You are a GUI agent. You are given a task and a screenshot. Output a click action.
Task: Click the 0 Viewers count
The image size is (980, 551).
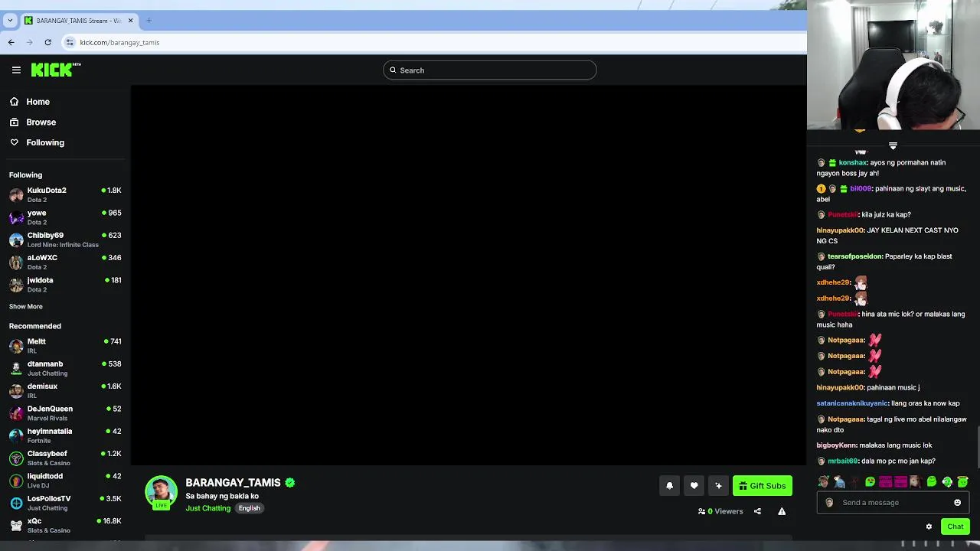(x=720, y=511)
